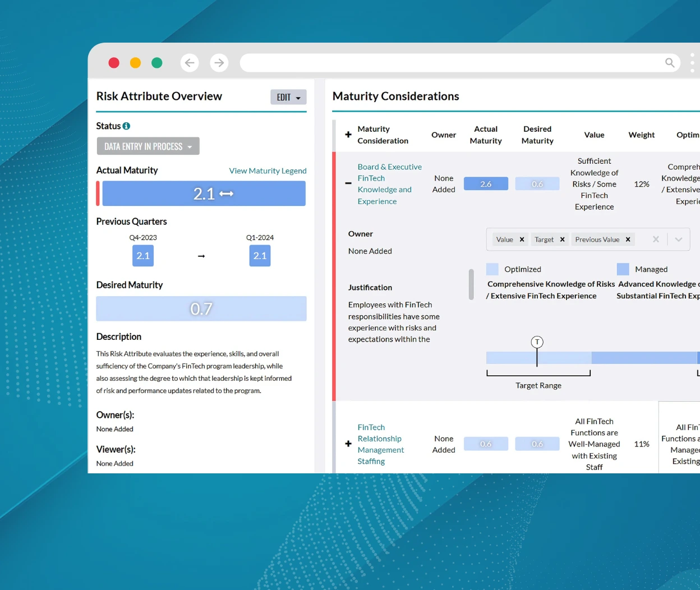The image size is (700, 590).
Task: Click the Managed legend swatch
Action: [623, 269]
